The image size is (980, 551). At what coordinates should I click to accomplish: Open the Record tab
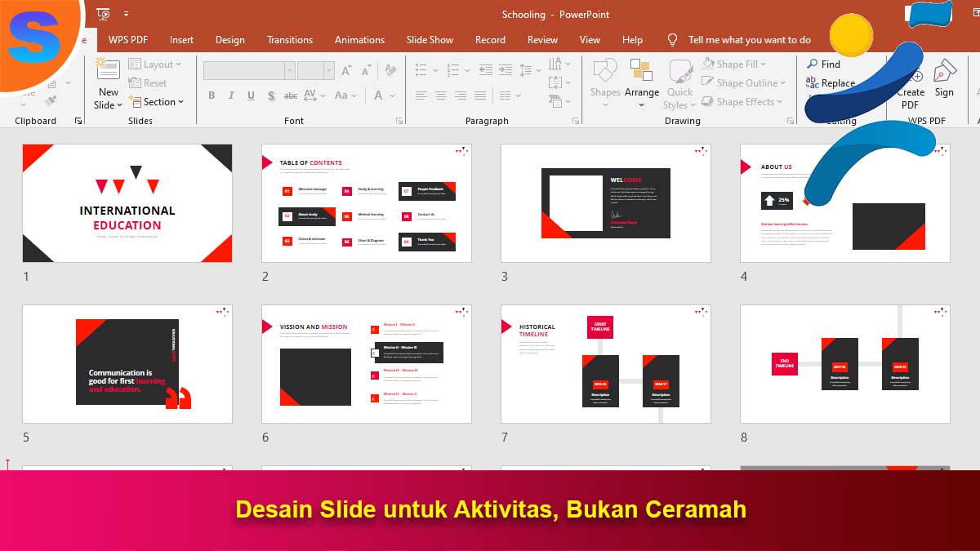point(490,39)
